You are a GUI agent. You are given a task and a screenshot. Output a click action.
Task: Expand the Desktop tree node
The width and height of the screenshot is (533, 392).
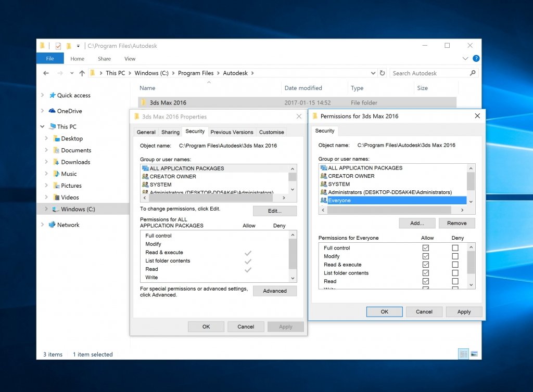coord(46,138)
